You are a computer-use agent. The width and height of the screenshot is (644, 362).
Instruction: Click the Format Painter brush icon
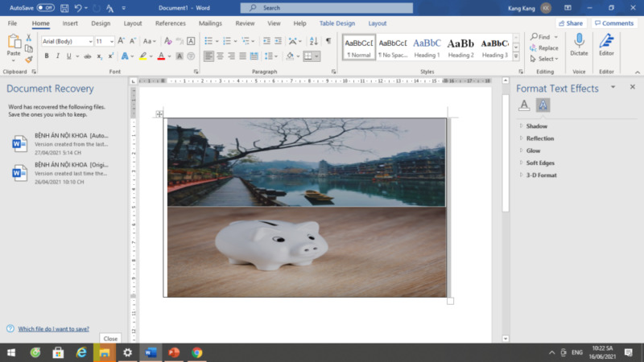point(29,60)
